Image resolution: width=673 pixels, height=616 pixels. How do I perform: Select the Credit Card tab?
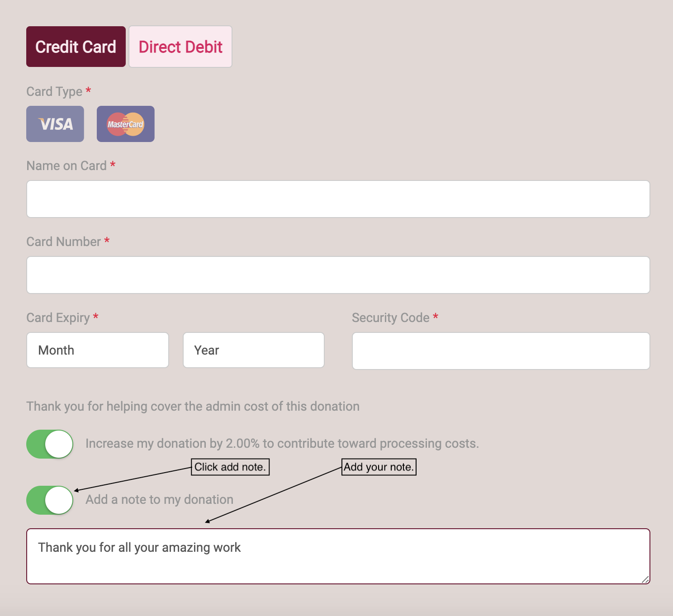76,47
